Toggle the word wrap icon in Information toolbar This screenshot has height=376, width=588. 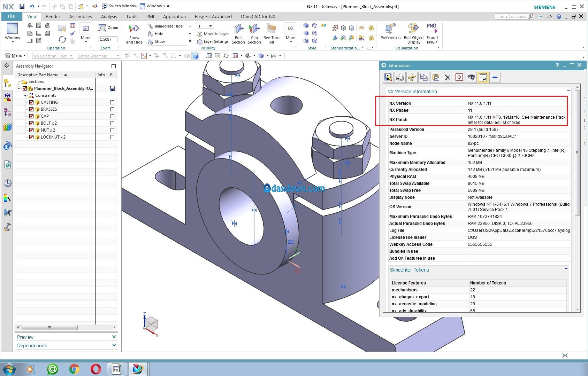tap(483, 77)
